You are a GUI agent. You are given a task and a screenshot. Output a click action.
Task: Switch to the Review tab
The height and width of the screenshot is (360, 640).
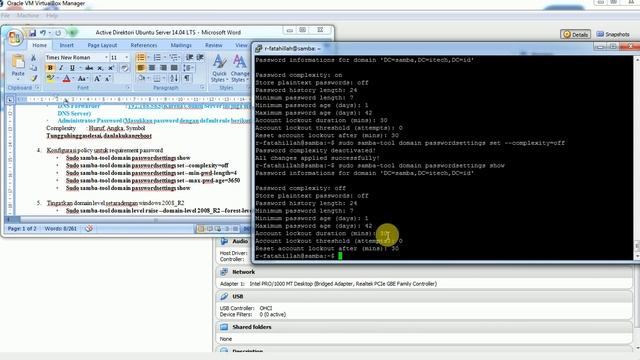click(x=213, y=45)
